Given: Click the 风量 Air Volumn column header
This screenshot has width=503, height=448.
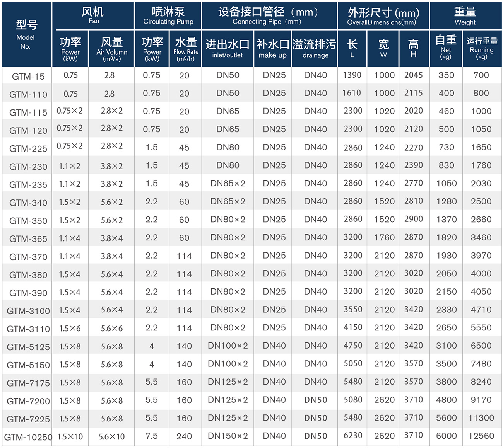Looking at the screenshot, I should click(x=112, y=49).
